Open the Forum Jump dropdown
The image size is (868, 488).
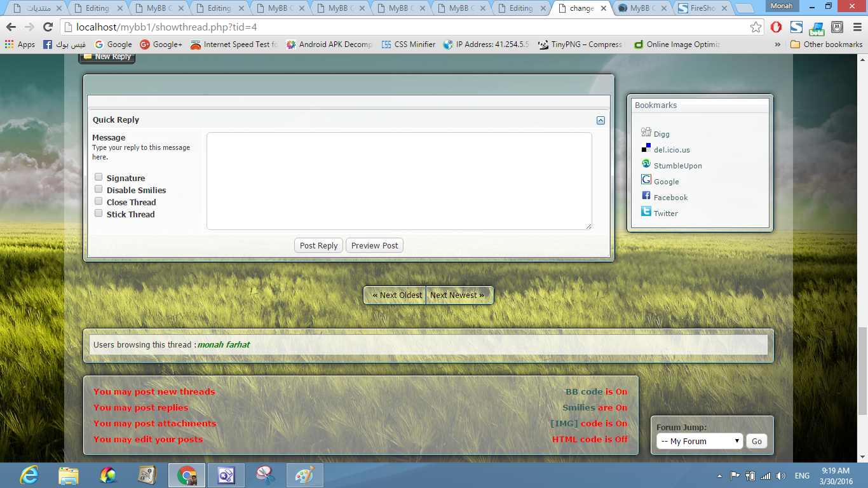click(x=700, y=441)
